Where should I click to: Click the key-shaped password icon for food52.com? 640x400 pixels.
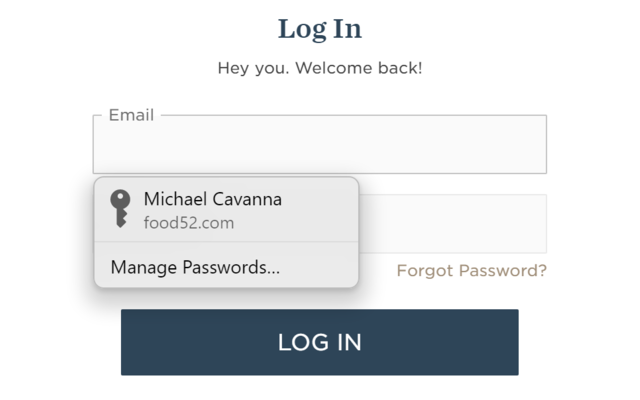pyautogui.click(x=120, y=209)
